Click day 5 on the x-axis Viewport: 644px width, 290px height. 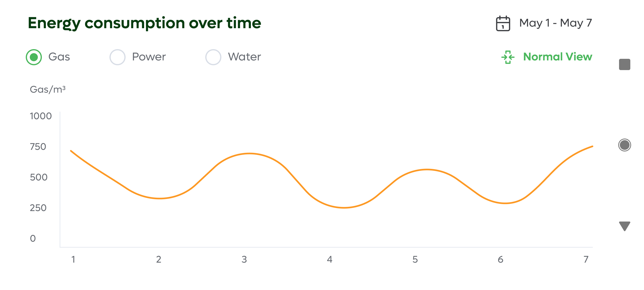point(415,259)
